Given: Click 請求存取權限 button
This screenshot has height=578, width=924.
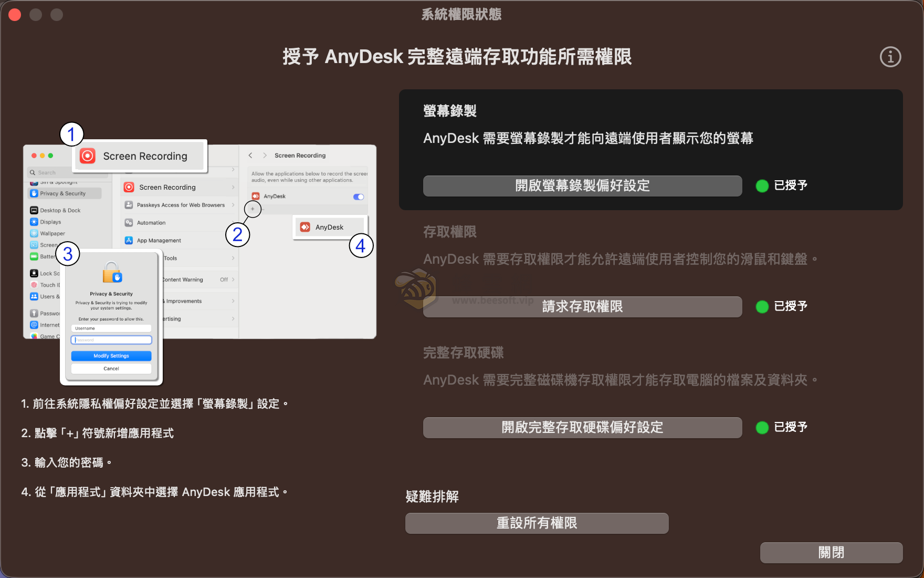Looking at the screenshot, I should point(582,306).
